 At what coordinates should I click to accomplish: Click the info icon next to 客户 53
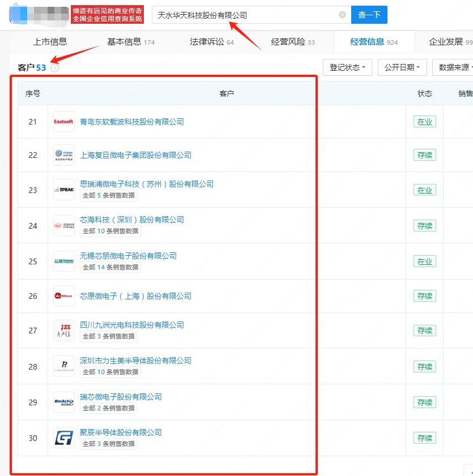click(x=55, y=68)
